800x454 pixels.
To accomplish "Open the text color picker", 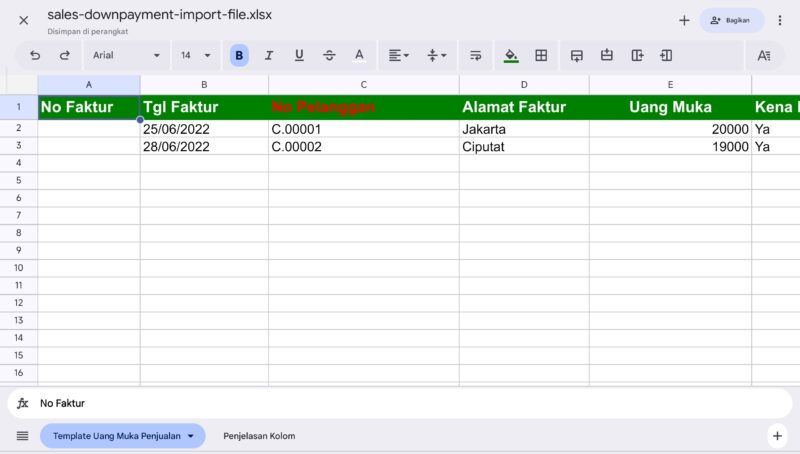I will coord(359,56).
